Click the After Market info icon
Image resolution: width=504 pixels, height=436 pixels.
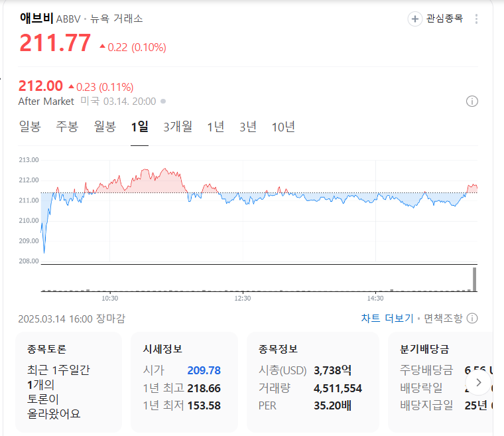click(472, 102)
